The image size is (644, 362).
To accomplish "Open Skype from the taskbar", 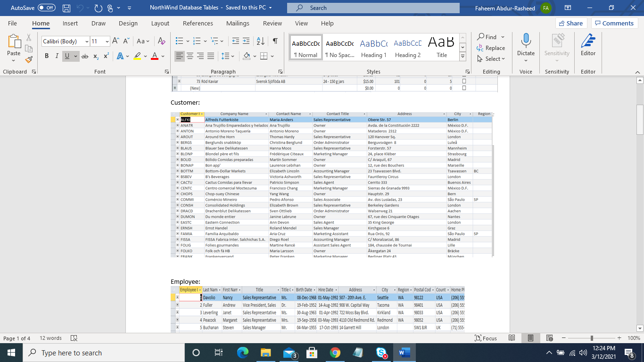I will (x=381, y=353).
